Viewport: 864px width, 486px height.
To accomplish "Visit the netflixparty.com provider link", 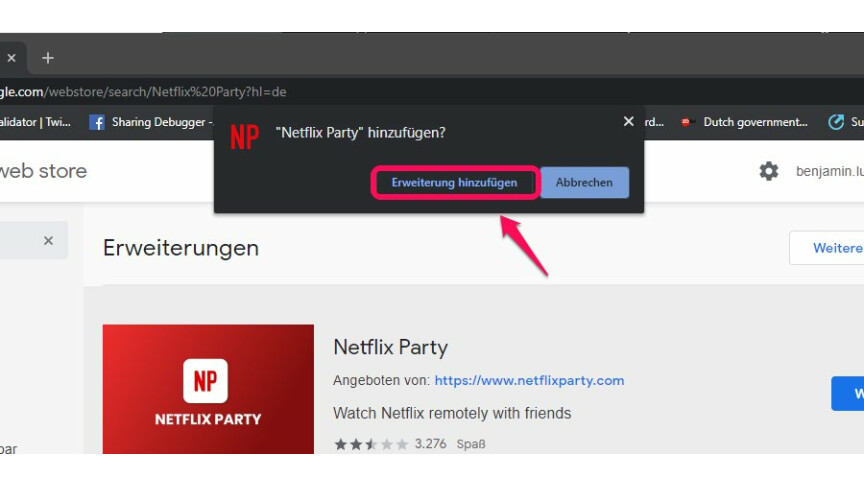I will [x=529, y=381].
